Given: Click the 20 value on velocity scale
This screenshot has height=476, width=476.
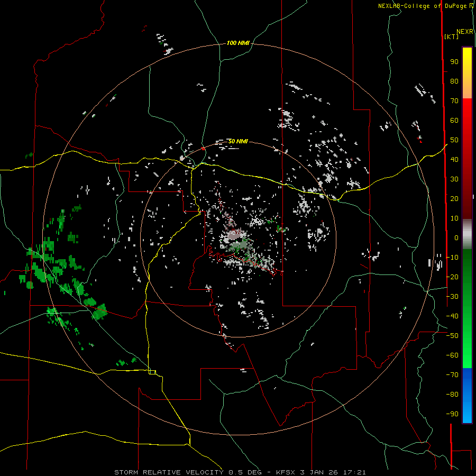Looking at the screenshot, I should tap(454, 199).
